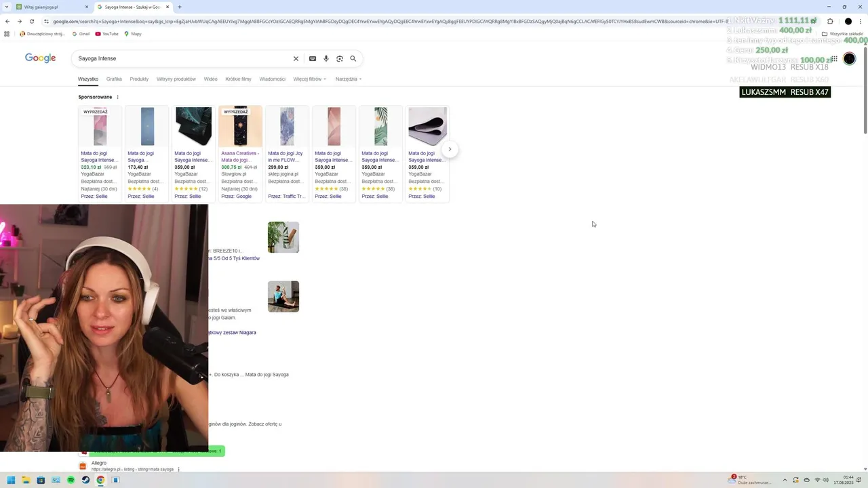The width and height of the screenshot is (868, 488).
Task: Open the Gmail bookmark
Action: pyautogui.click(x=81, y=34)
